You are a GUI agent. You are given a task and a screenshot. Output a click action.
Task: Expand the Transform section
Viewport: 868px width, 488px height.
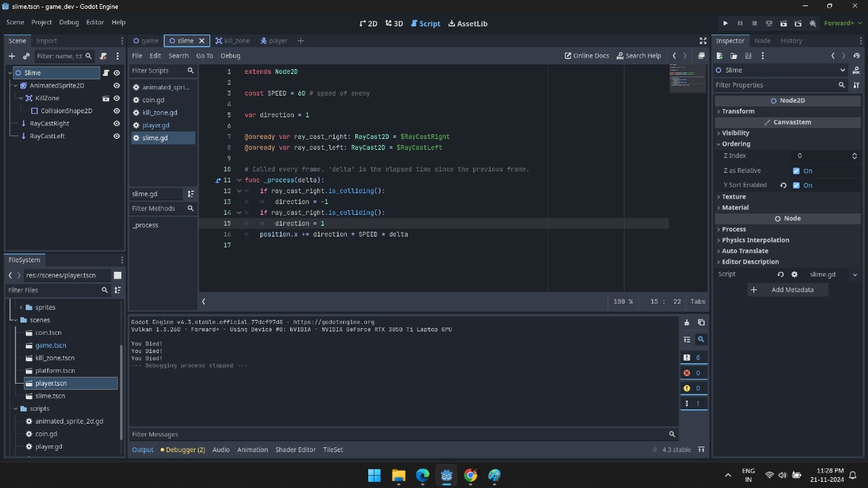(787, 111)
